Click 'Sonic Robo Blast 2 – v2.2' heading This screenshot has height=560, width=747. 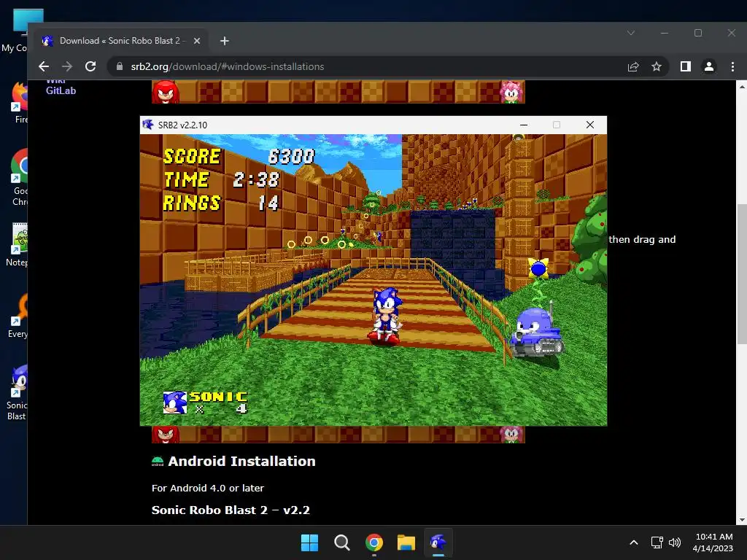pyautogui.click(x=231, y=510)
